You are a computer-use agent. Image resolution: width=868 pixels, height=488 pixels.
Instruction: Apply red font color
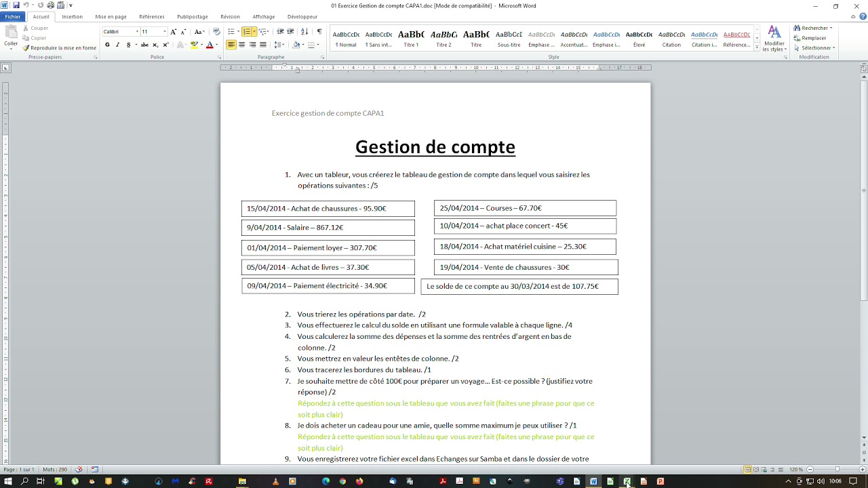coord(210,45)
